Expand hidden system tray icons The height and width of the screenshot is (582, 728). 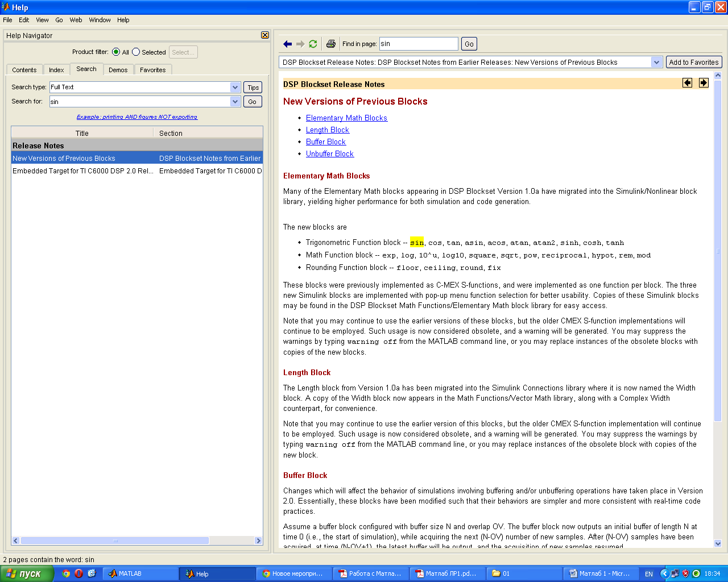coord(664,573)
